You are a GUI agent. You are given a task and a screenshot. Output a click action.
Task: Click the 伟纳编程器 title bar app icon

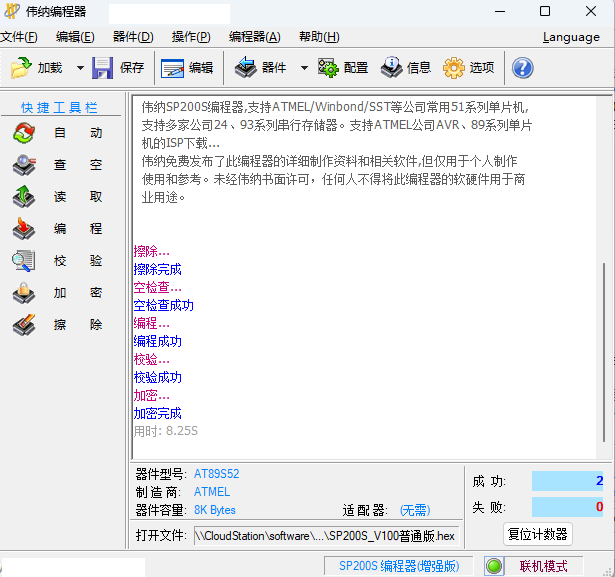[x=12, y=11]
